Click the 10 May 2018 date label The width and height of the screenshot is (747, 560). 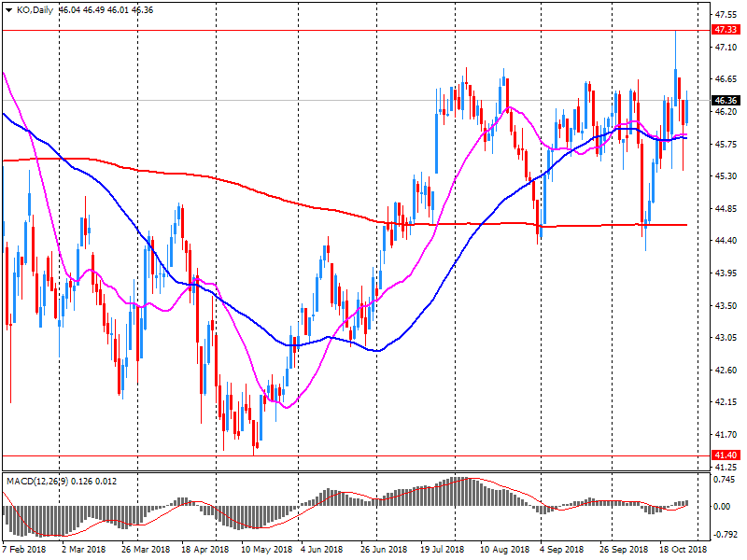click(266, 550)
